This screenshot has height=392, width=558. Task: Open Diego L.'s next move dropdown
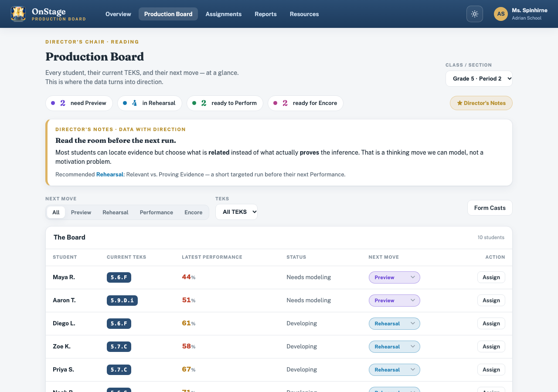pyautogui.click(x=395, y=324)
